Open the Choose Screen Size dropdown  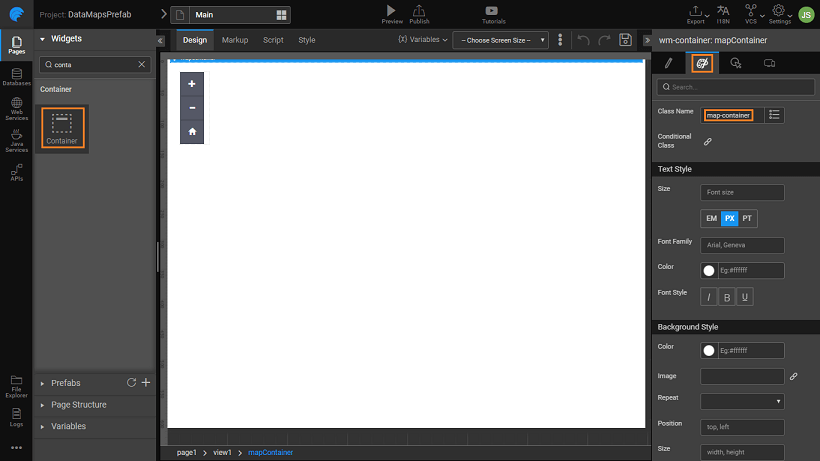coord(500,40)
